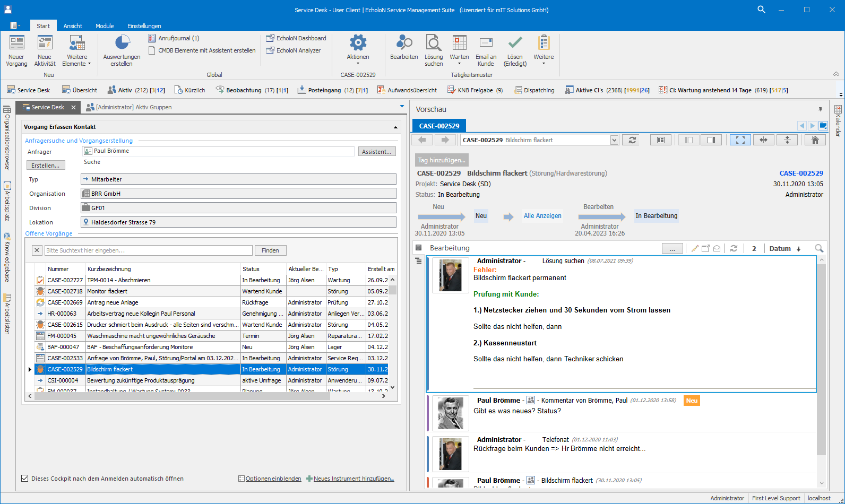Click Alle Anzeigen in workflow
845x504 pixels.
click(542, 216)
